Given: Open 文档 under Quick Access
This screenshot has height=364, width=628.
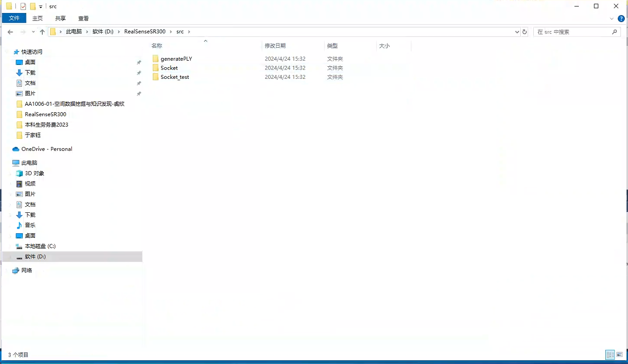Looking at the screenshot, I should point(30,83).
